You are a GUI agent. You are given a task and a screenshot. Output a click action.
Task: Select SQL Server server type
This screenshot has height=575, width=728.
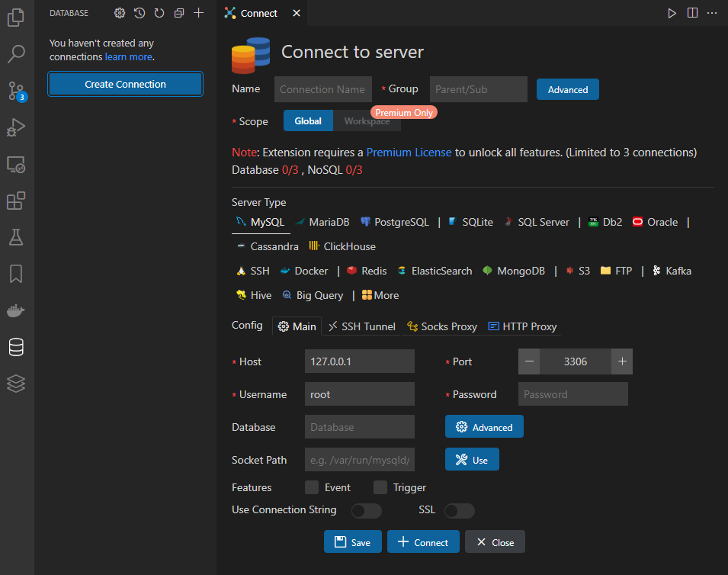point(537,222)
